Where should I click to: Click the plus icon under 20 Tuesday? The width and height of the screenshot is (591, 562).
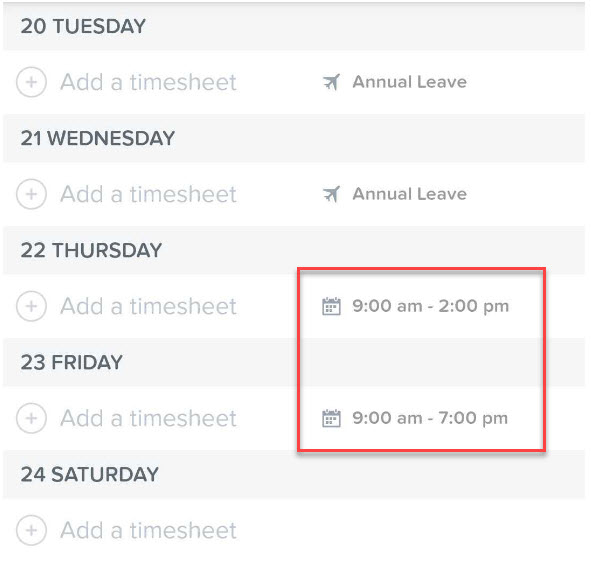point(31,82)
